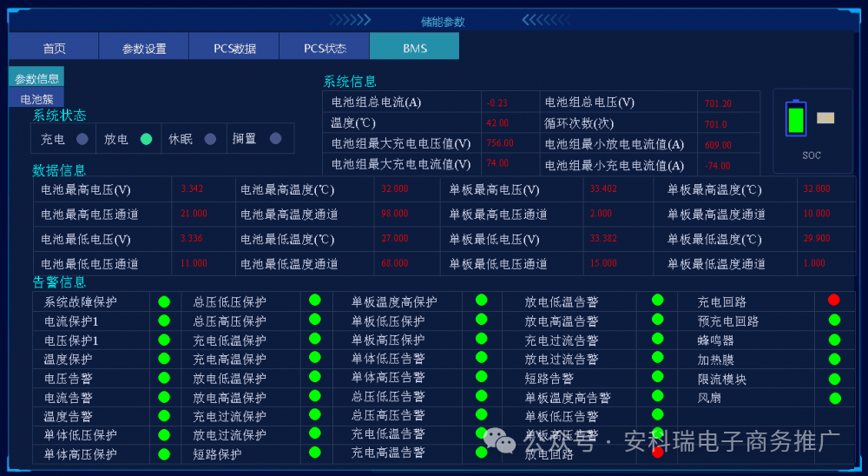868x476 pixels.
Task: Click the BMS tab
Action: click(x=415, y=47)
